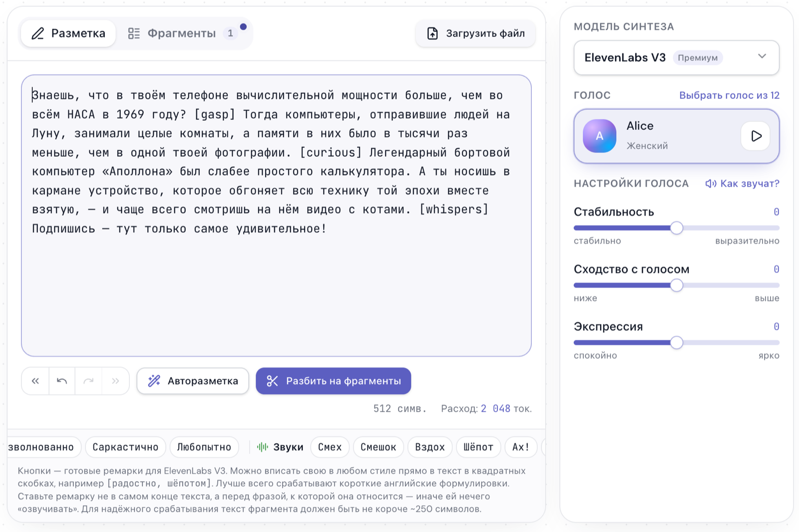Insert the Саркастично tag
The image size is (799, 532).
[125, 447]
